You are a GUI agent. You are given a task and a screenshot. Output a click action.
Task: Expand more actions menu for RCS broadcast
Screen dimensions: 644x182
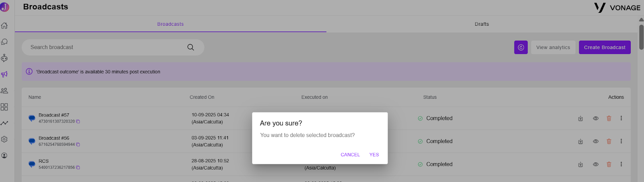pyautogui.click(x=621, y=164)
